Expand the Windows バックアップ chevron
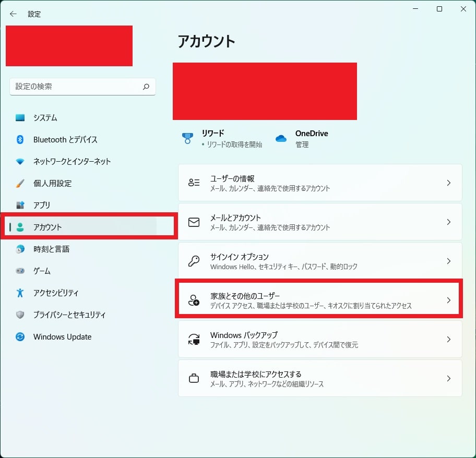 click(449, 340)
